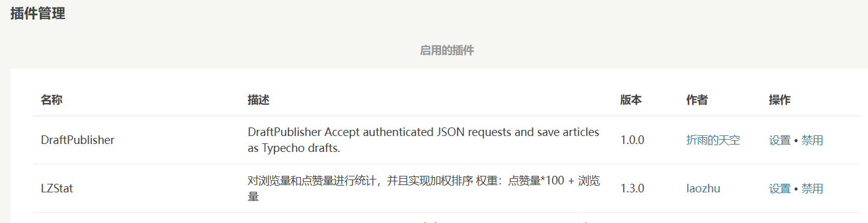Image resolution: width=868 pixels, height=223 pixels.
Task: Select the 操作 column header
Action: click(780, 100)
